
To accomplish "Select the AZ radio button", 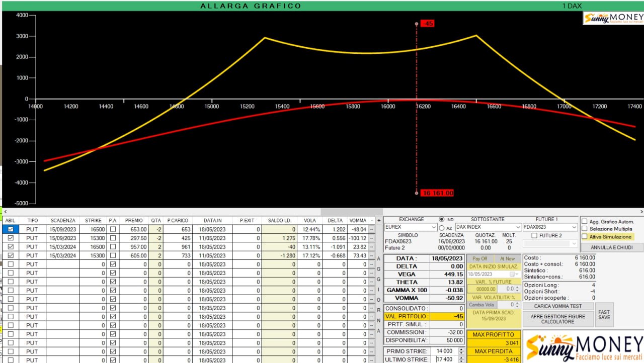I will (442, 228).
